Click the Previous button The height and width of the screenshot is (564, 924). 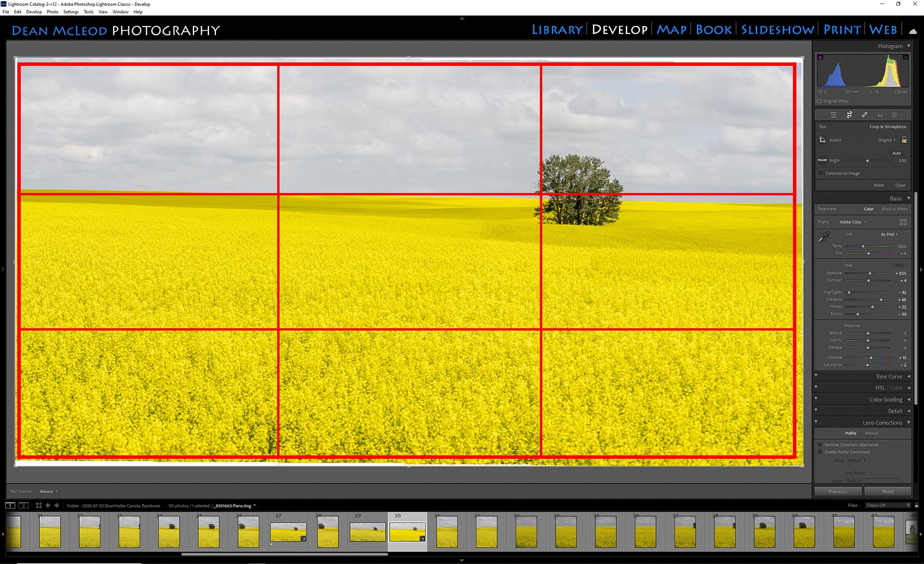point(838,491)
